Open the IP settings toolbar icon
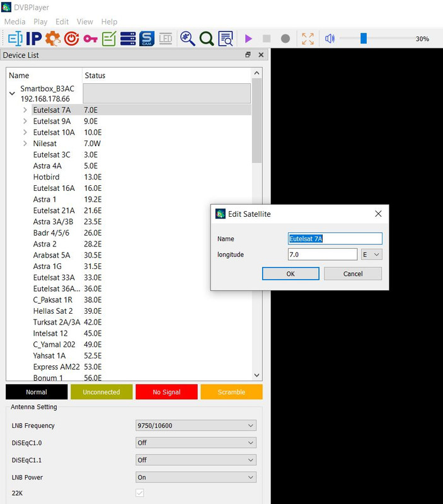 click(x=34, y=38)
